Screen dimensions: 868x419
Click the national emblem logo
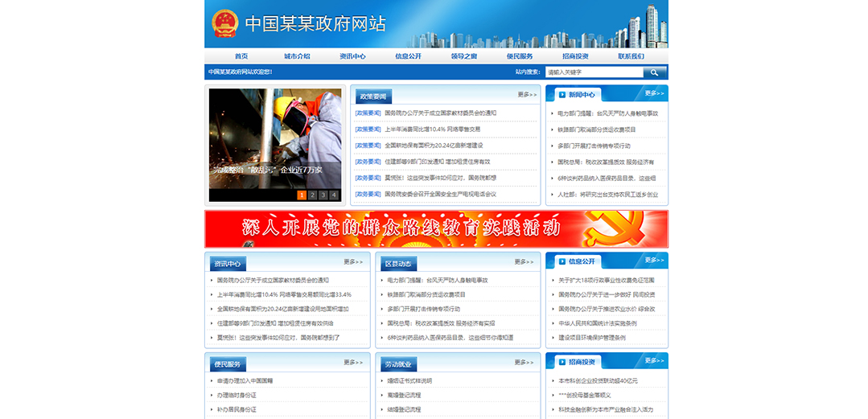click(224, 24)
